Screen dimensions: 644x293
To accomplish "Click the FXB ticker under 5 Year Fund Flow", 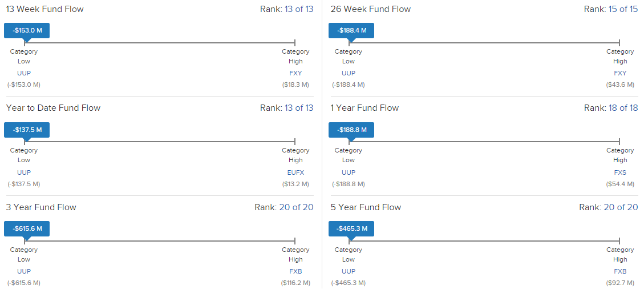I will (620, 271).
